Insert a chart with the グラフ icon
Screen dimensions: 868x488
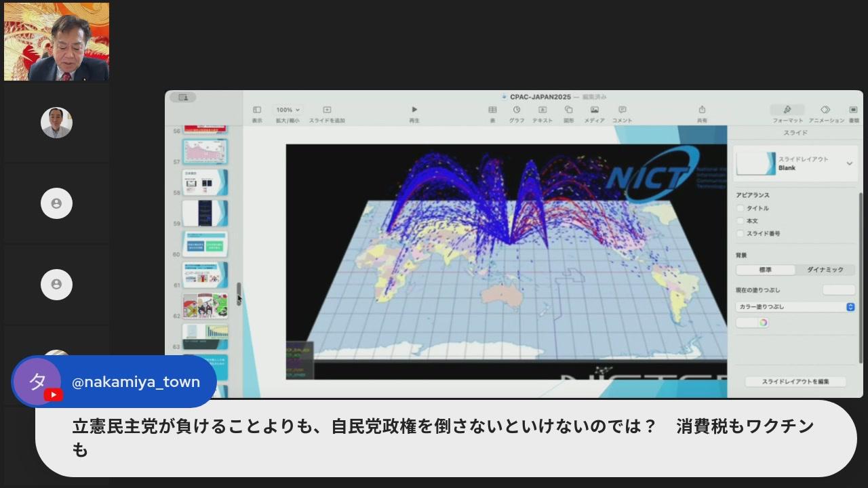tap(517, 110)
